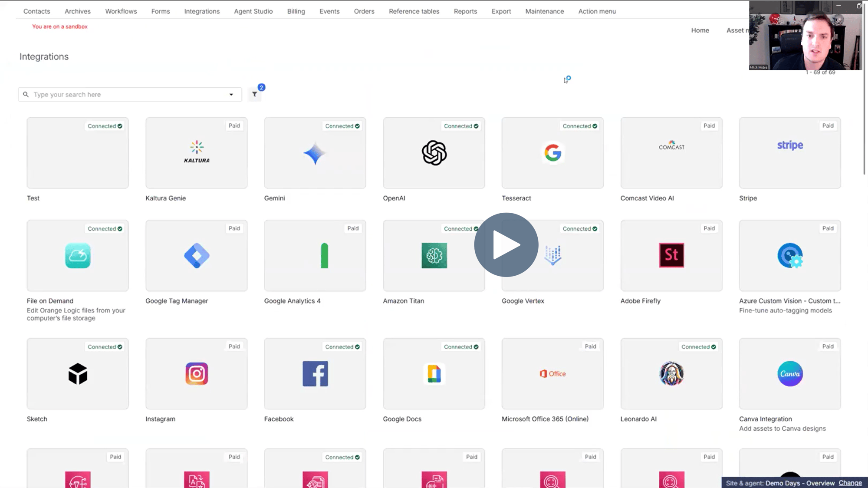Click the Google Tag Manager name label
Screen dimensions: 868x488
pyautogui.click(x=177, y=301)
